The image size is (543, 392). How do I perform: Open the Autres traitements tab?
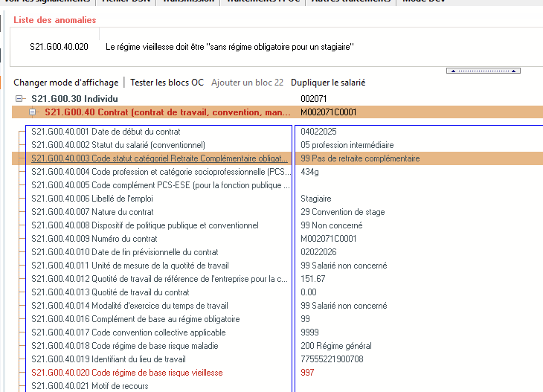click(354, 1)
